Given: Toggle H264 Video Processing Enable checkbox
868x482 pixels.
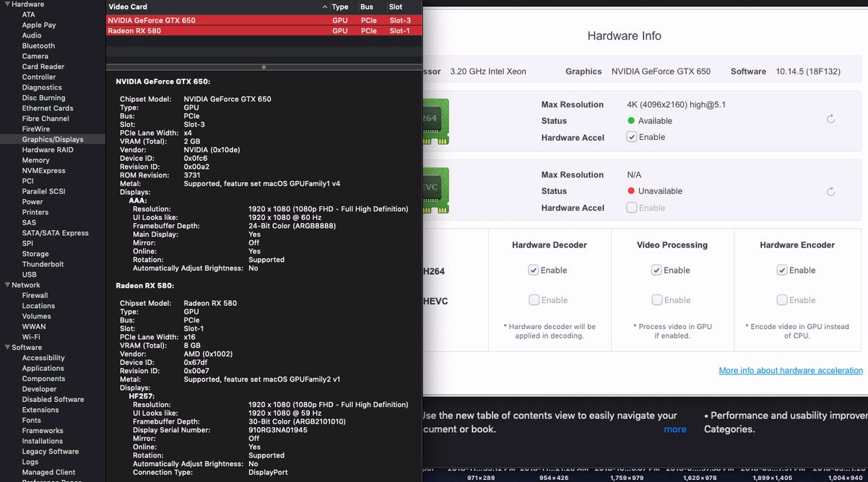Looking at the screenshot, I should click(x=656, y=270).
